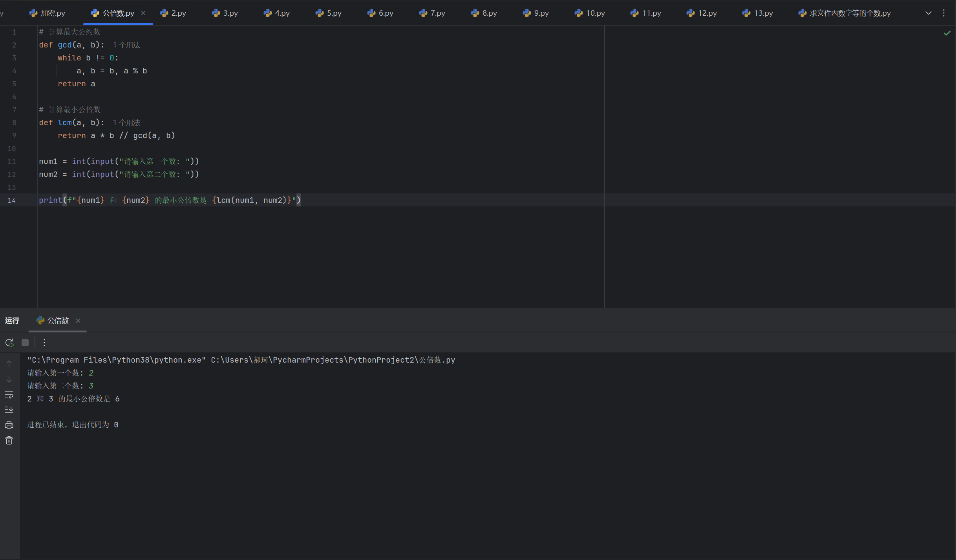Click the num1 input assignment line
This screenshot has width=956, height=560.
point(119,161)
